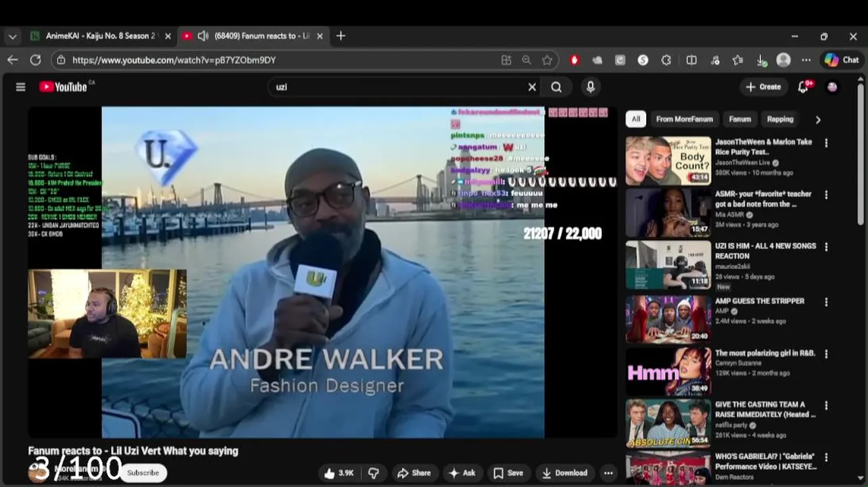Screen dimensions: 868x487
Task: Click the YouTube search field
Action: tap(399, 87)
